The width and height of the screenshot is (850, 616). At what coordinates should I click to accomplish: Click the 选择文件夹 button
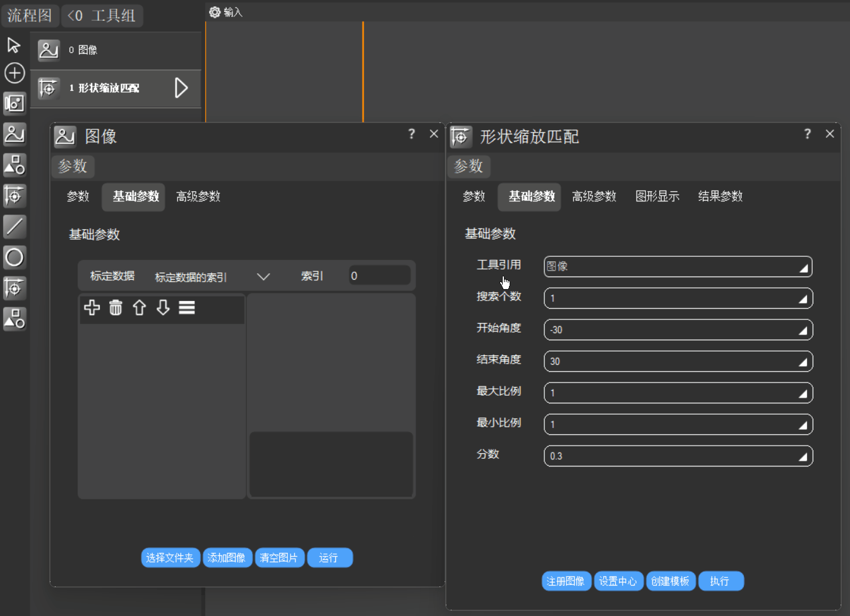pyautogui.click(x=171, y=558)
